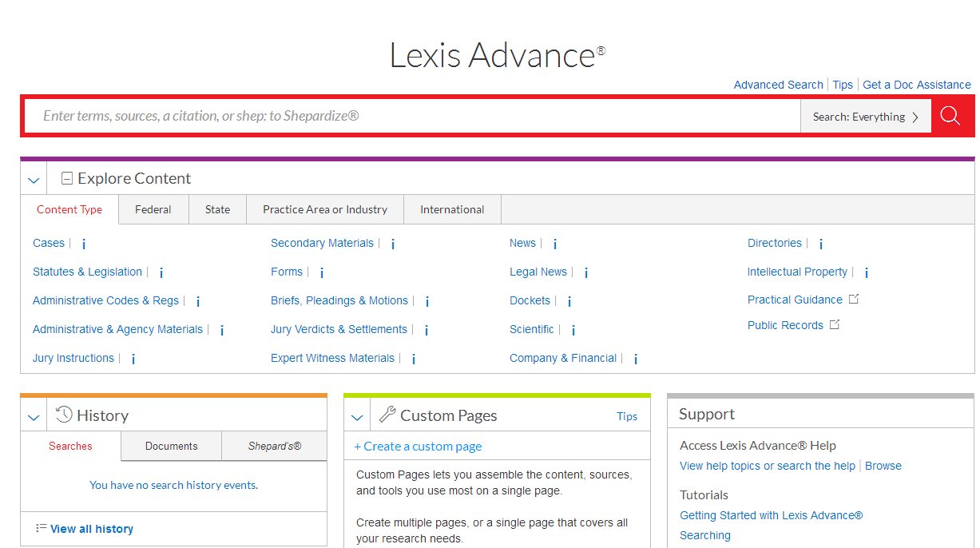Open info icon beside Jury Verdicts & Settlements
The width and height of the screenshot is (980, 548).
427,331
